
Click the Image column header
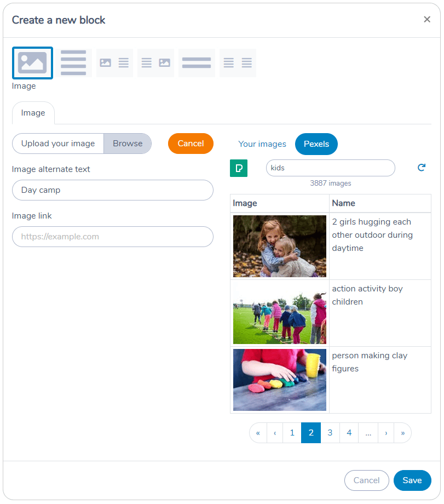[280, 203]
